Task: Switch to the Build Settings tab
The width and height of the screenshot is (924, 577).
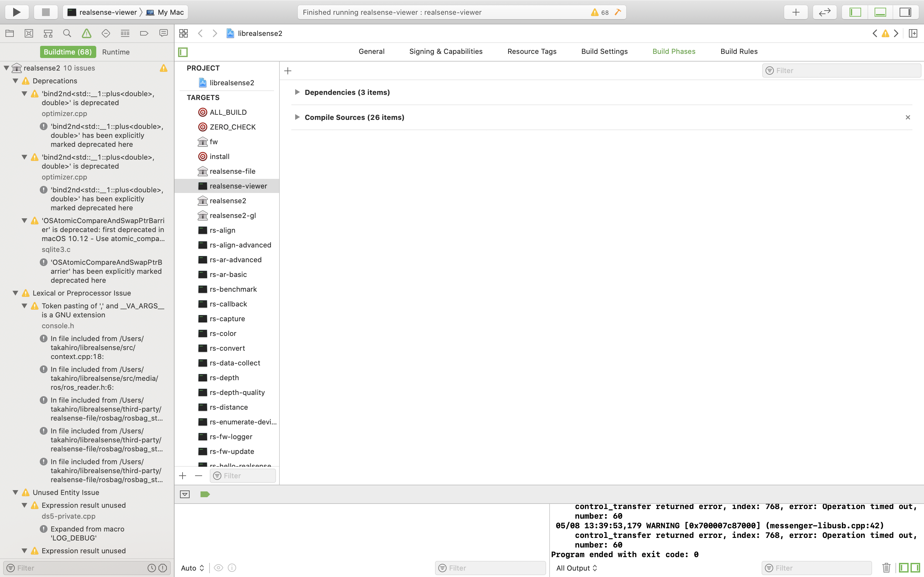Action: tap(604, 52)
